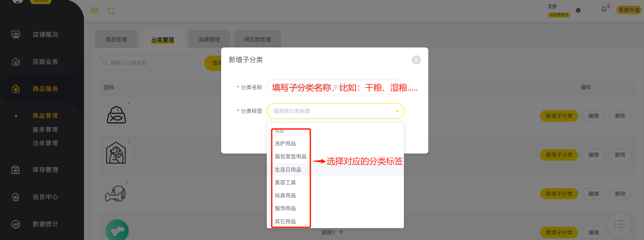Click the 库存管理 box icon
The width and height of the screenshot is (644, 240).
[x=16, y=170]
